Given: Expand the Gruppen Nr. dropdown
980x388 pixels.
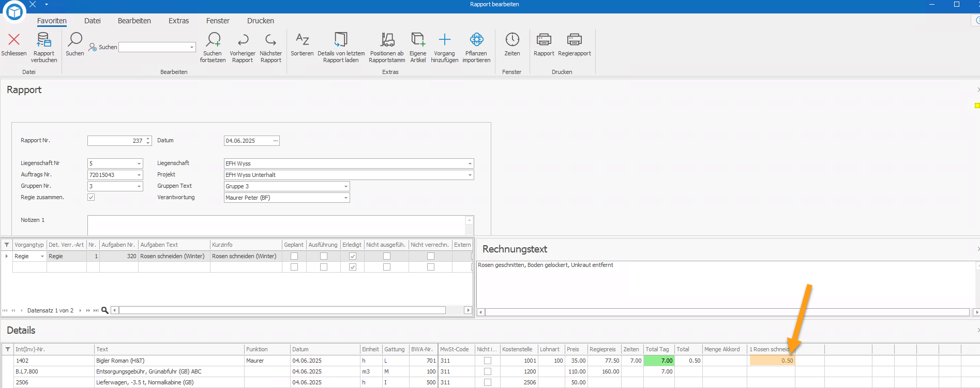Looking at the screenshot, I should point(139,186).
